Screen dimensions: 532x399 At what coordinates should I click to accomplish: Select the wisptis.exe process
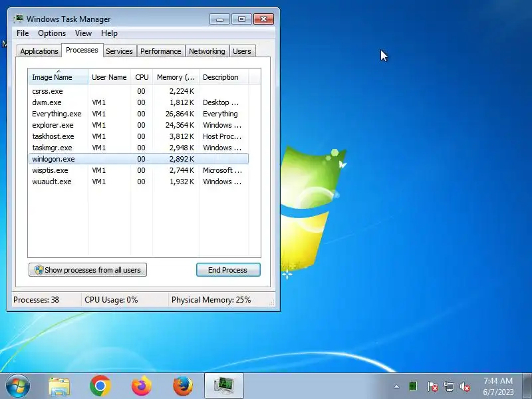pyautogui.click(x=139, y=170)
